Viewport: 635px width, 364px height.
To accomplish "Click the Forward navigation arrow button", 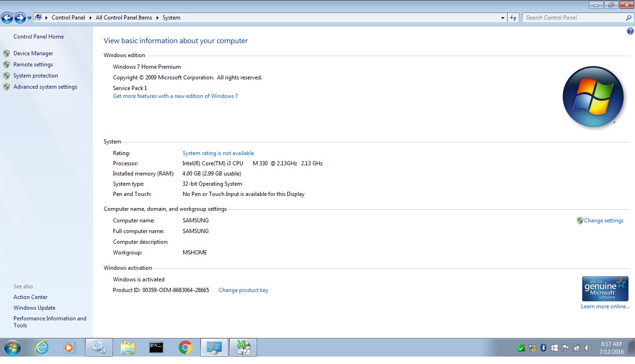I will point(20,18).
